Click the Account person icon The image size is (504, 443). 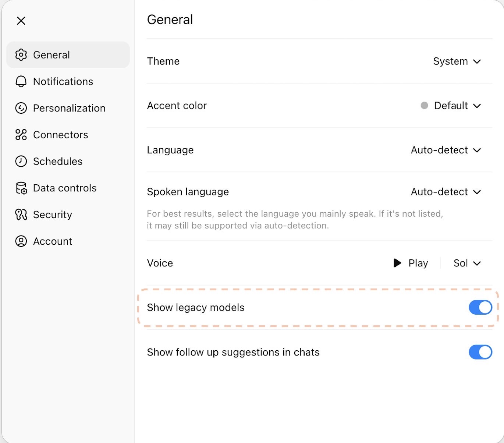click(21, 241)
